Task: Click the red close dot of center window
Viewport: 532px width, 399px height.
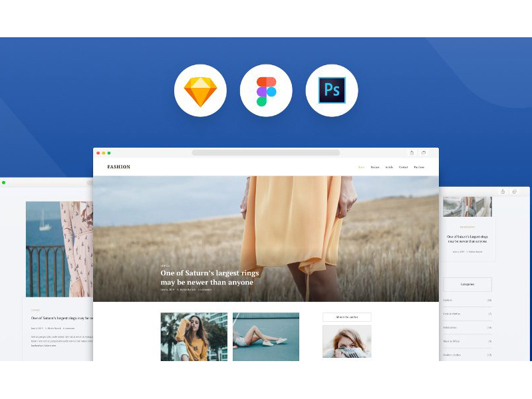Action: (98, 153)
